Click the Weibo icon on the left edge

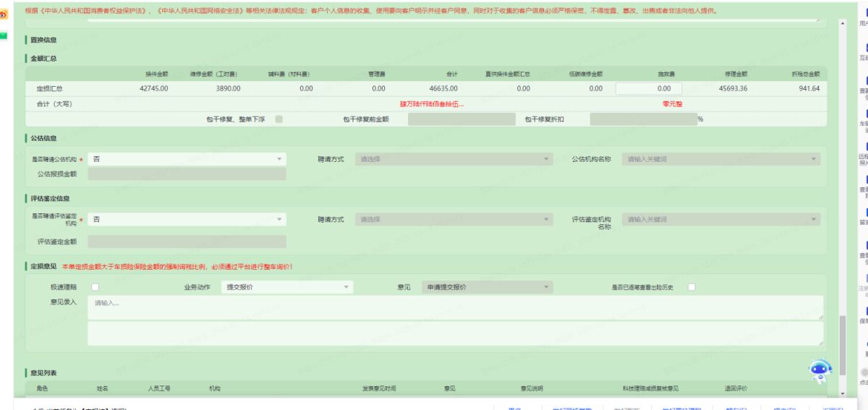pyautogui.click(x=4, y=14)
